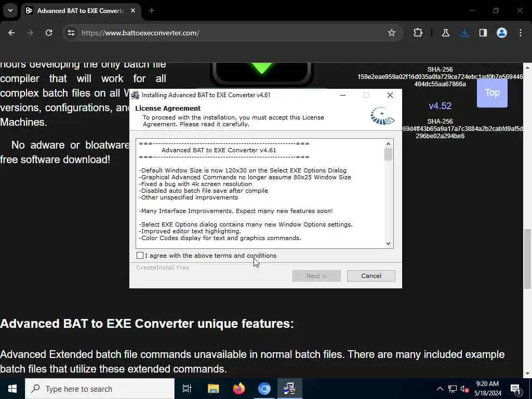
Task: Click 'Fixed a bug with 4k screen resolution' line
Action: pos(195,184)
